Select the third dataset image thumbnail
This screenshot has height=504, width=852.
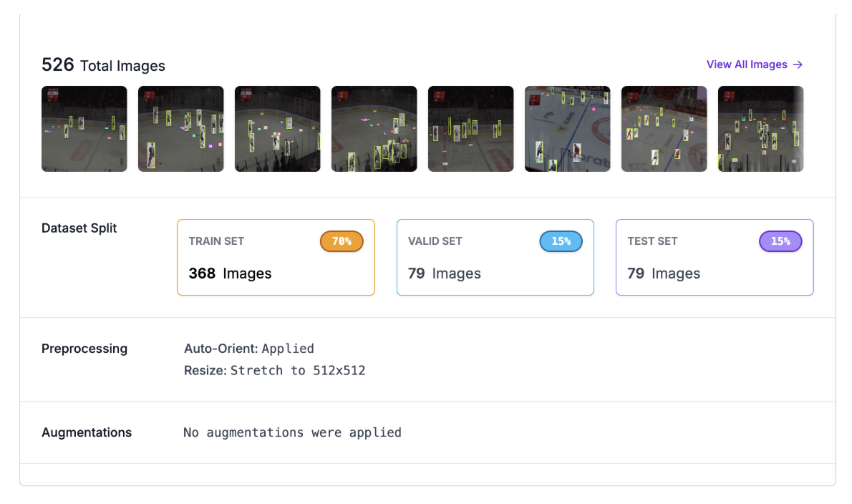coord(278,129)
